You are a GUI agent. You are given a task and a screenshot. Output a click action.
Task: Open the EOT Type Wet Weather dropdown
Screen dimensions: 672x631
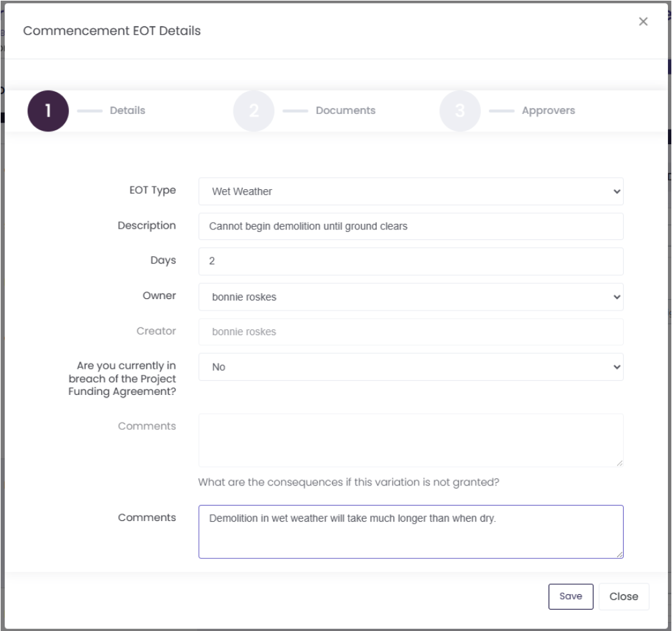pyautogui.click(x=410, y=192)
